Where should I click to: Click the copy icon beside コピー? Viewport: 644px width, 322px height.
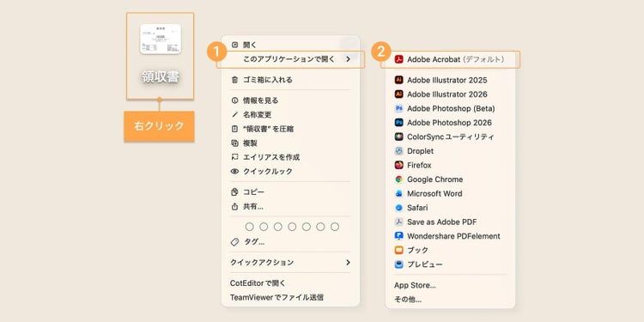[x=234, y=191]
